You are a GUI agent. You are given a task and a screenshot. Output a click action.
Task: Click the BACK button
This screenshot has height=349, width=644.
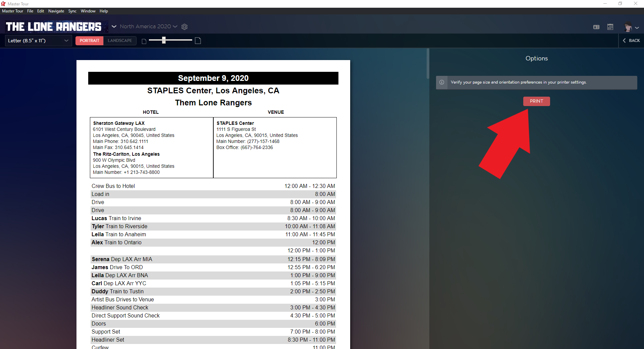click(x=631, y=41)
